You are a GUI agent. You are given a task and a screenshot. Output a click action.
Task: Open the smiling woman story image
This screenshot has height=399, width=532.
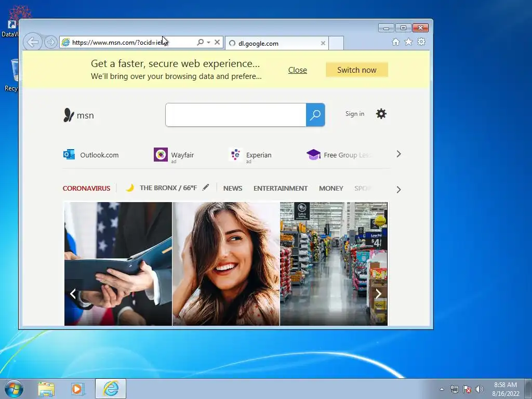point(226,264)
